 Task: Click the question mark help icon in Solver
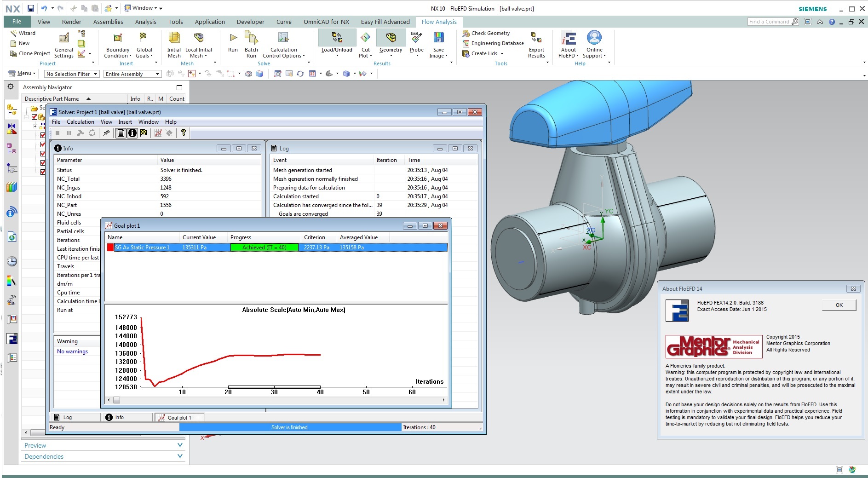pos(184,133)
